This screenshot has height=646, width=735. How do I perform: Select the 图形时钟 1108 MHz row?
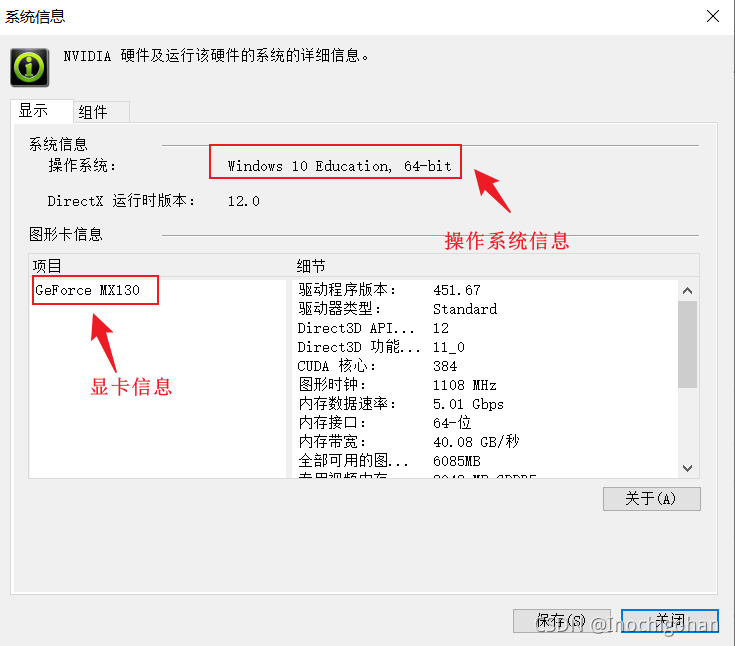485,385
